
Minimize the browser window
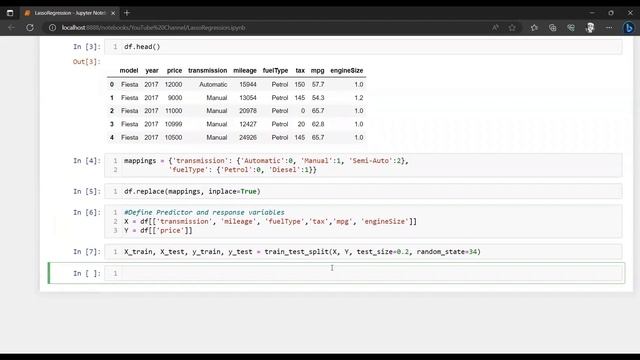pyautogui.click(x=592, y=13)
